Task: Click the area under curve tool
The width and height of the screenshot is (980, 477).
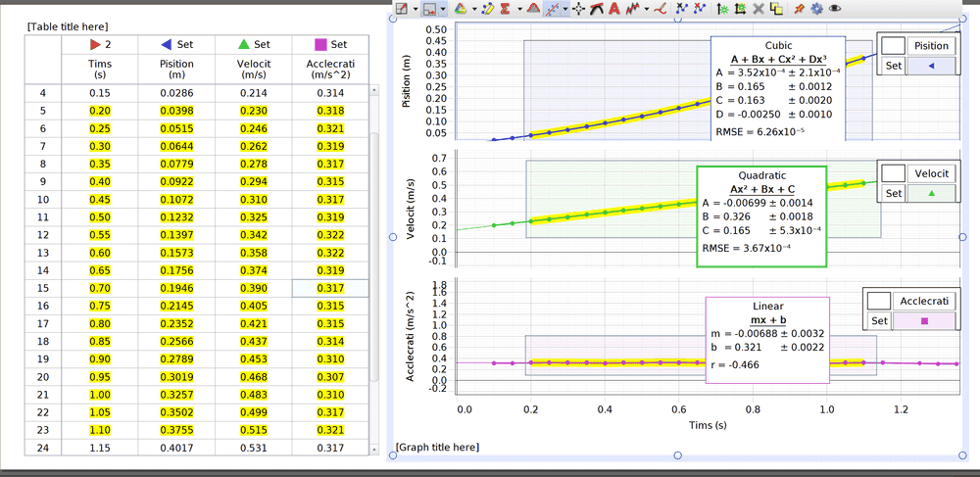Action: coord(532,9)
